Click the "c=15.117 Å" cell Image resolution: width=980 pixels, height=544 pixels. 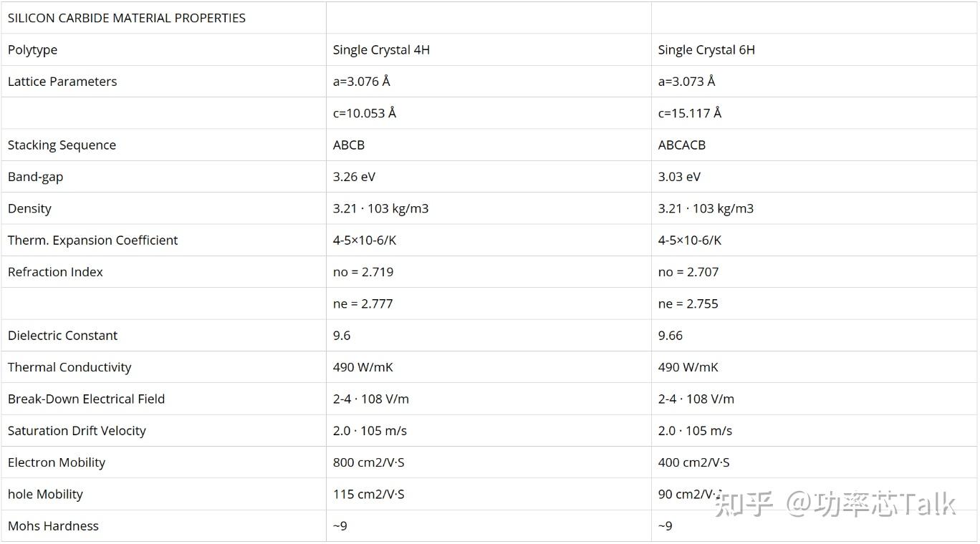tap(690, 113)
